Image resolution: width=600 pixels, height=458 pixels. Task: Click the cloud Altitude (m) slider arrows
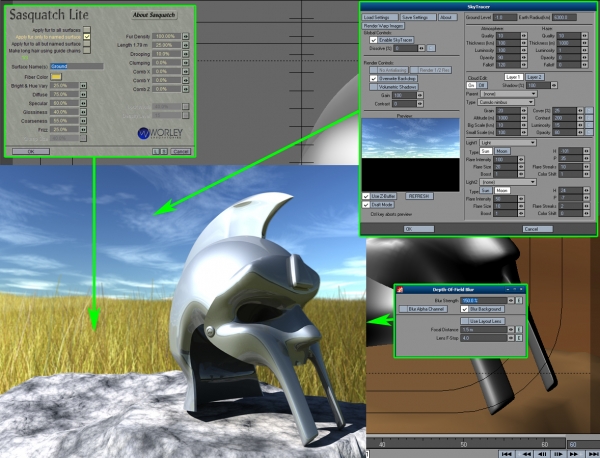pyautogui.click(x=524, y=118)
